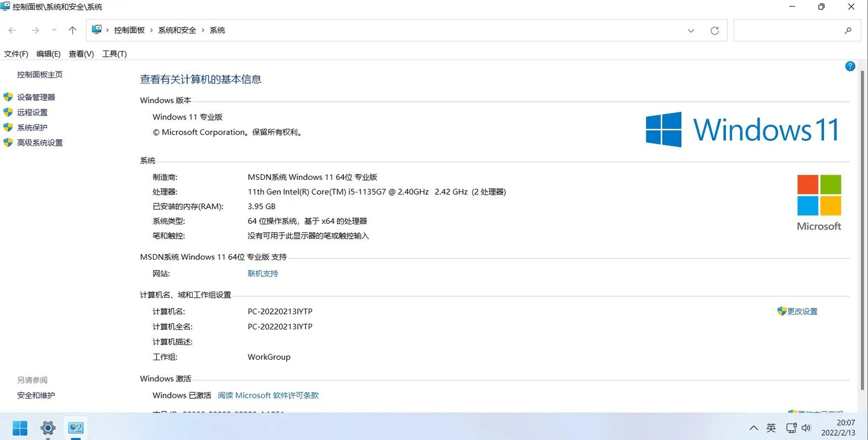Open Settings gear on taskbar
This screenshot has width=868, height=440.
(48, 428)
